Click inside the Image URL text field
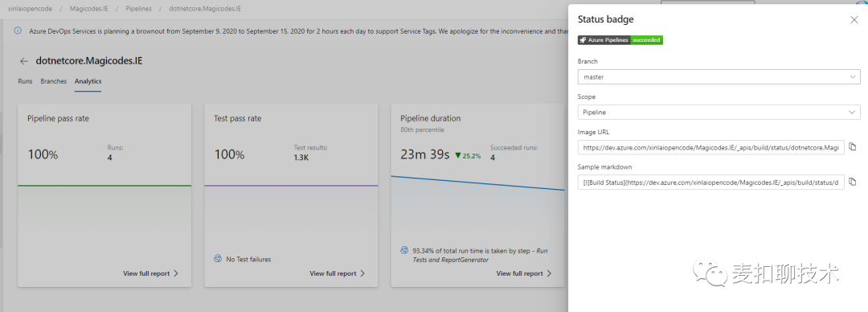 coord(710,147)
